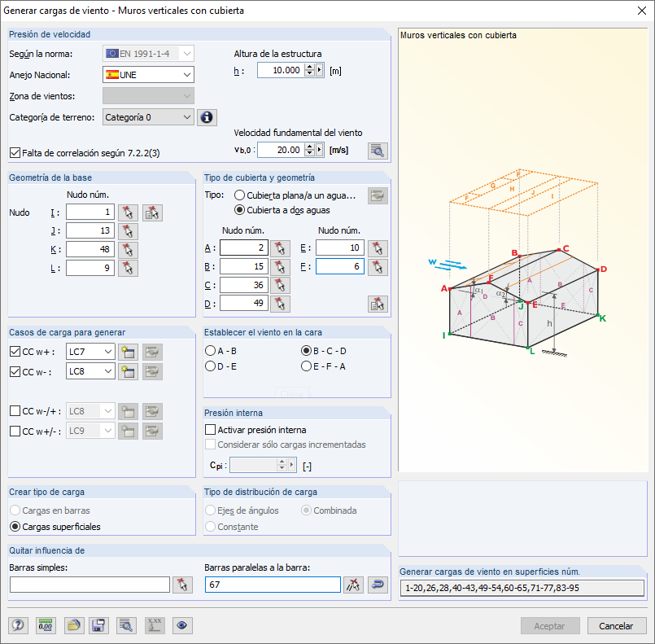The height and width of the screenshot is (644, 655).
Task: Click the Nudo I number field
Action: click(90, 212)
